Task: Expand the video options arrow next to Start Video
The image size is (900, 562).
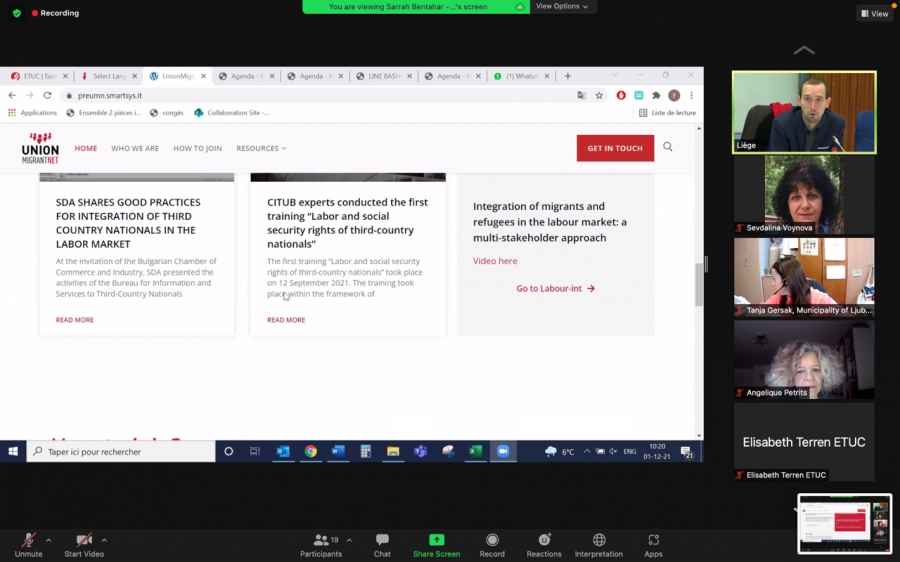Action: pyautogui.click(x=104, y=540)
